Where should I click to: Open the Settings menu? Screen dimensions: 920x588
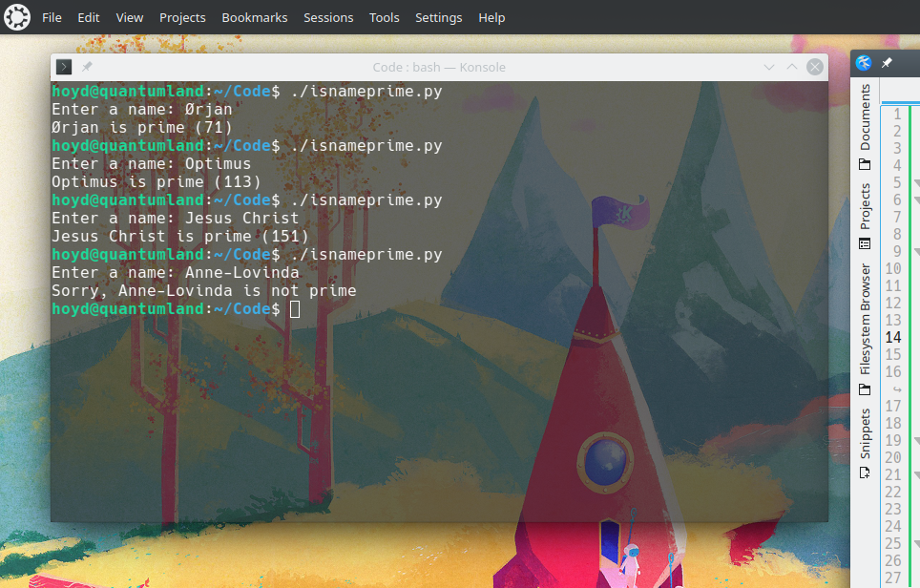tap(438, 17)
